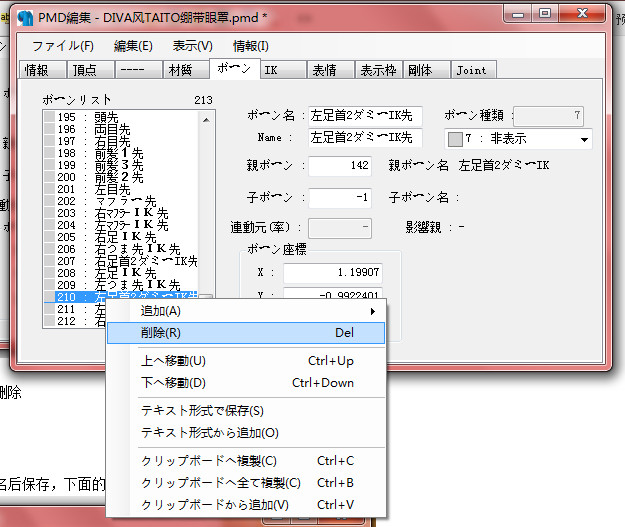Choose 削除(R) in the context menu

click(246, 332)
